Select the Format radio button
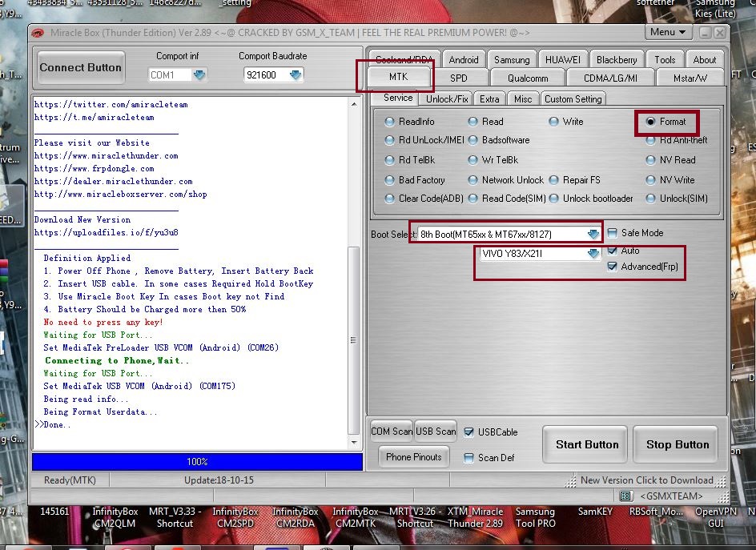 point(651,122)
